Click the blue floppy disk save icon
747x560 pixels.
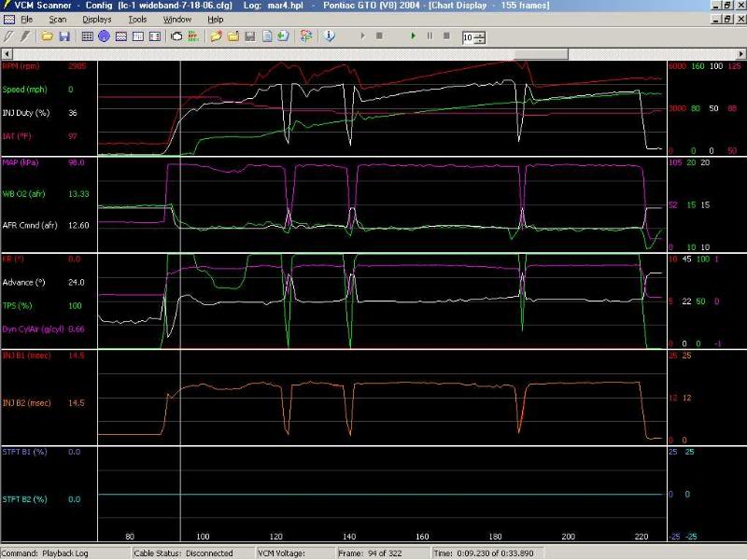pyautogui.click(x=63, y=36)
